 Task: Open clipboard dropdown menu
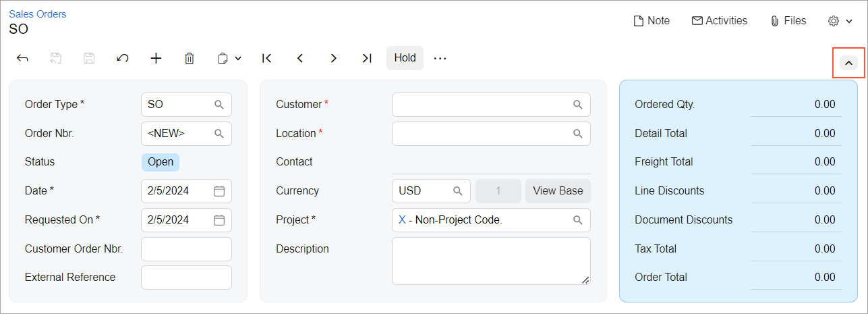[x=229, y=58]
